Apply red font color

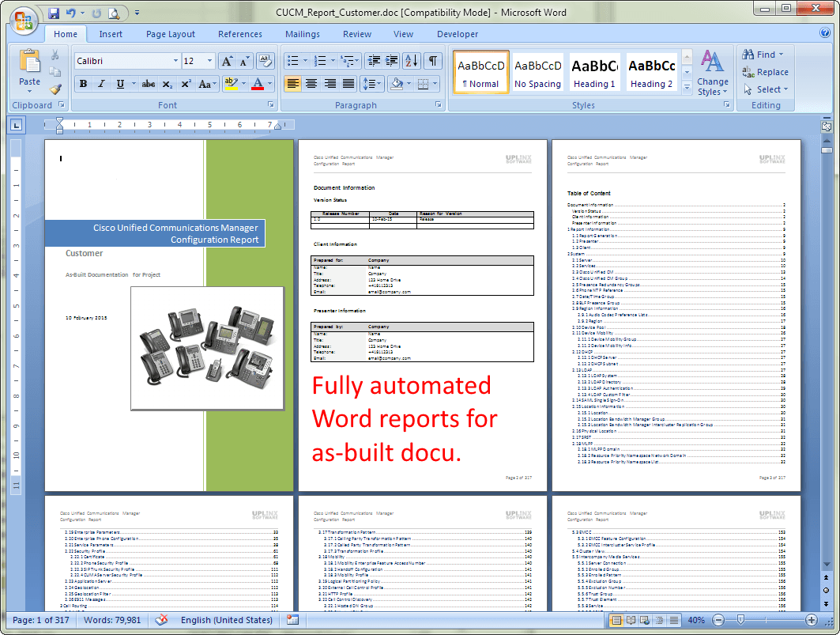tap(258, 84)
